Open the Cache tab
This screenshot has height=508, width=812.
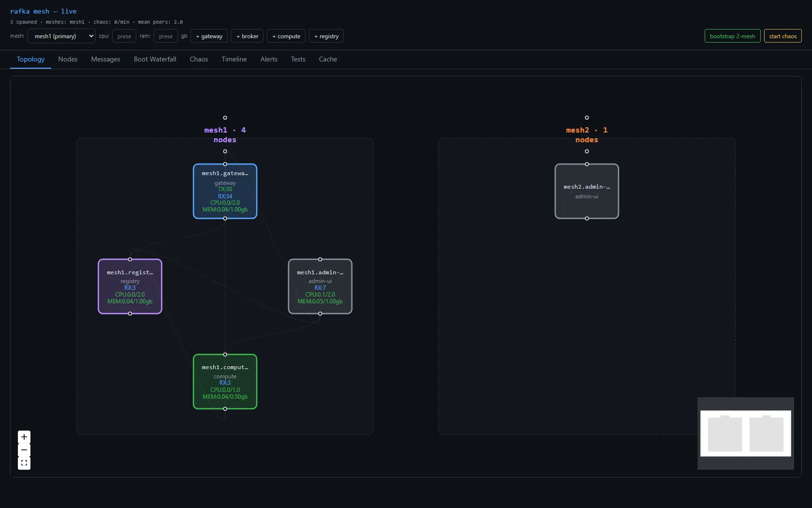point(328,59)
